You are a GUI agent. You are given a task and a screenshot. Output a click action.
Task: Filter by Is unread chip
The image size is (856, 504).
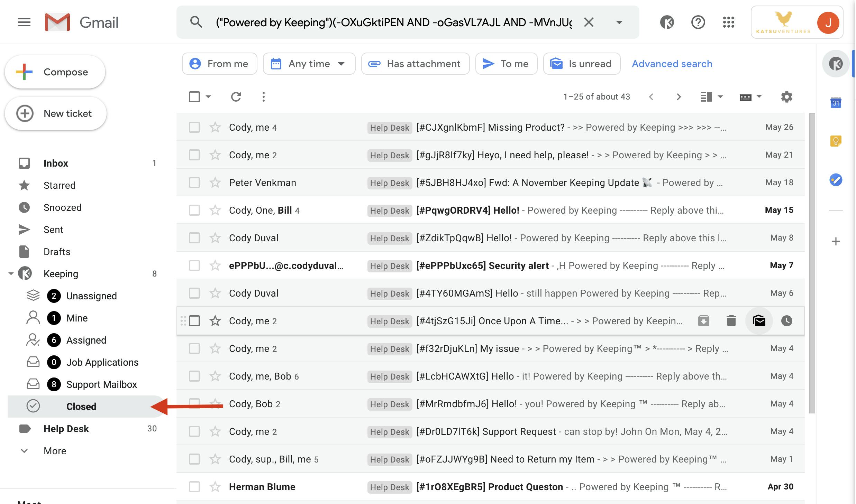(582, 64)
